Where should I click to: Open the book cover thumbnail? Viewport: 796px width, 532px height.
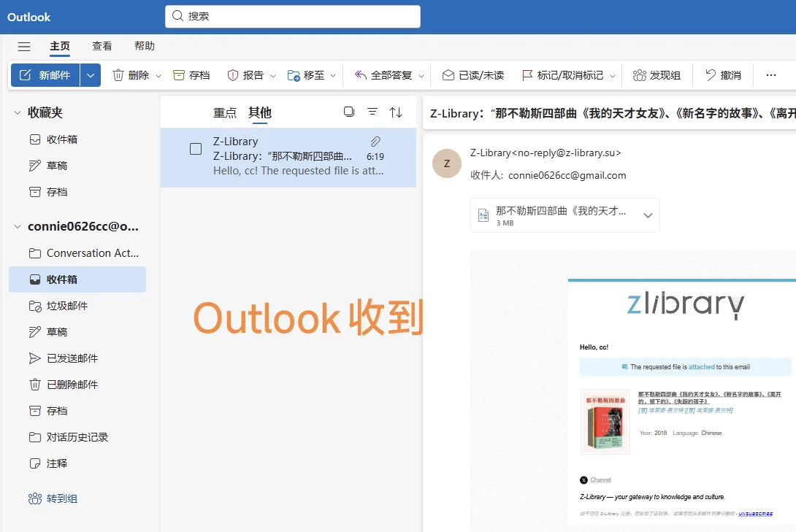[x=605, y=422]
